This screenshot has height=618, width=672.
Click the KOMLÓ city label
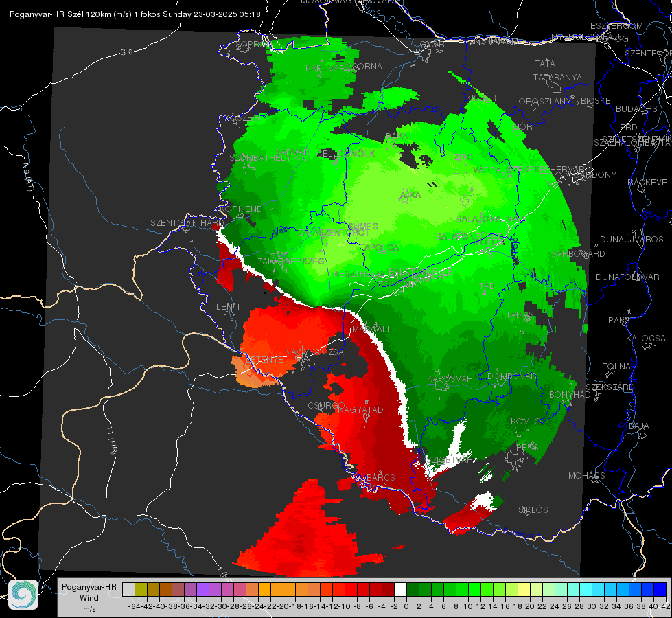coord(526,422)
